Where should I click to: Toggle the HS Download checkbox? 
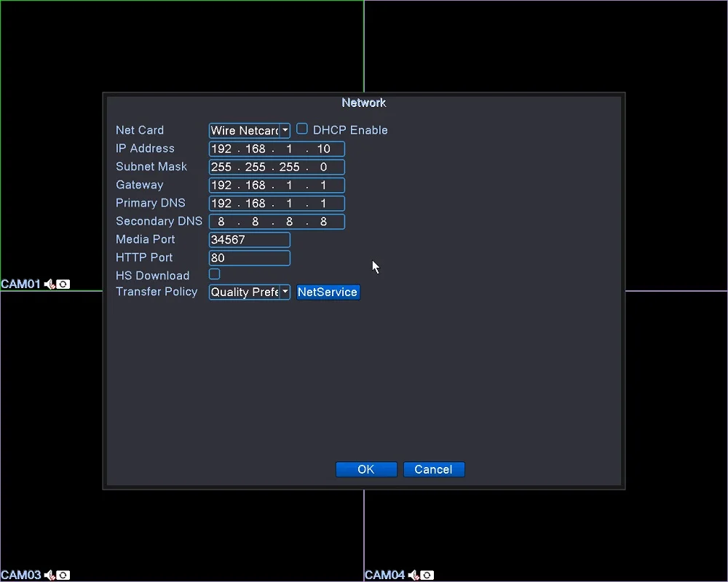[215, 274]
